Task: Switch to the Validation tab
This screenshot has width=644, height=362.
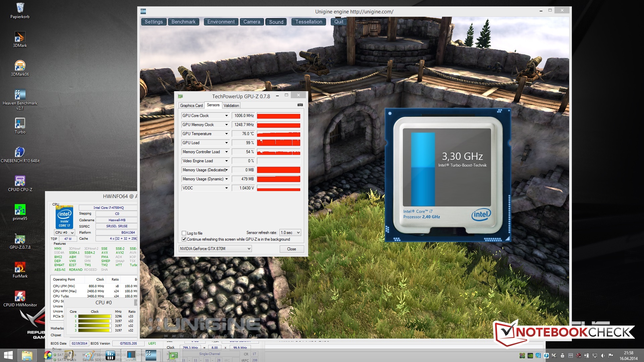Action: point(231,105)
